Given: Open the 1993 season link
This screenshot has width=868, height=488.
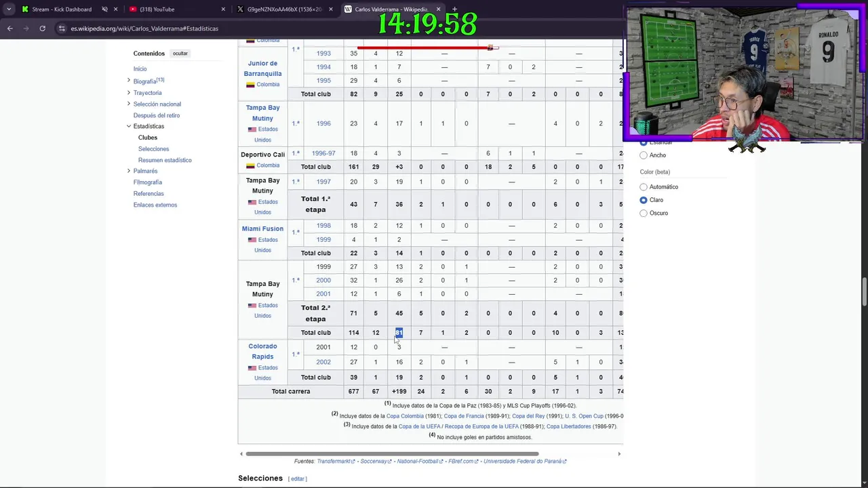Looking at the screenshot, I should click(x=323, y=54).
